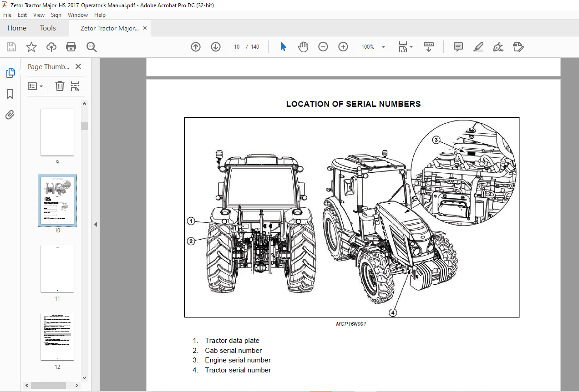The width and height of the screenshot is (579, 392).
Task: Go to the next page with the down arrow
Action: pyautogui.click(x=216, y=47)
